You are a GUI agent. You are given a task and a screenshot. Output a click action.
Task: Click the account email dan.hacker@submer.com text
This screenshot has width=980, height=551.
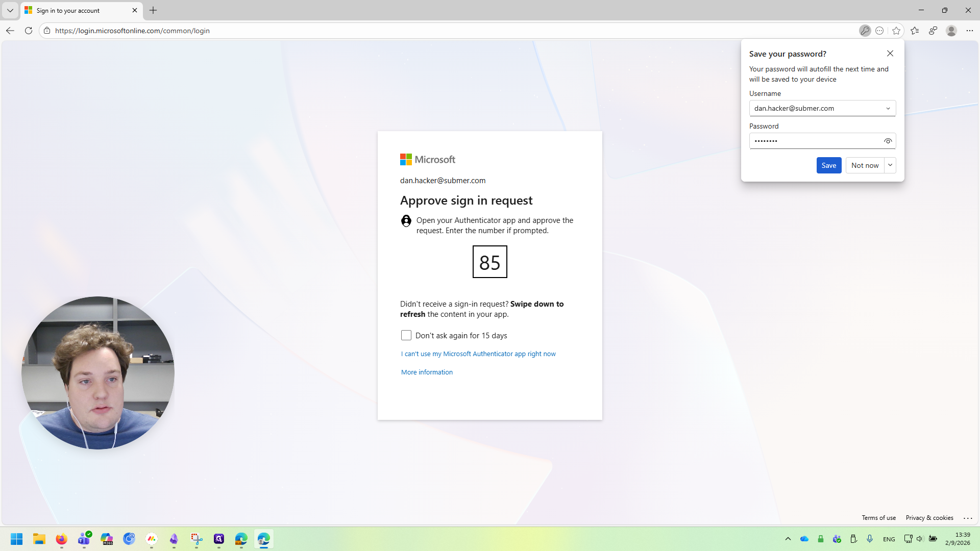(x=443, y=180)
